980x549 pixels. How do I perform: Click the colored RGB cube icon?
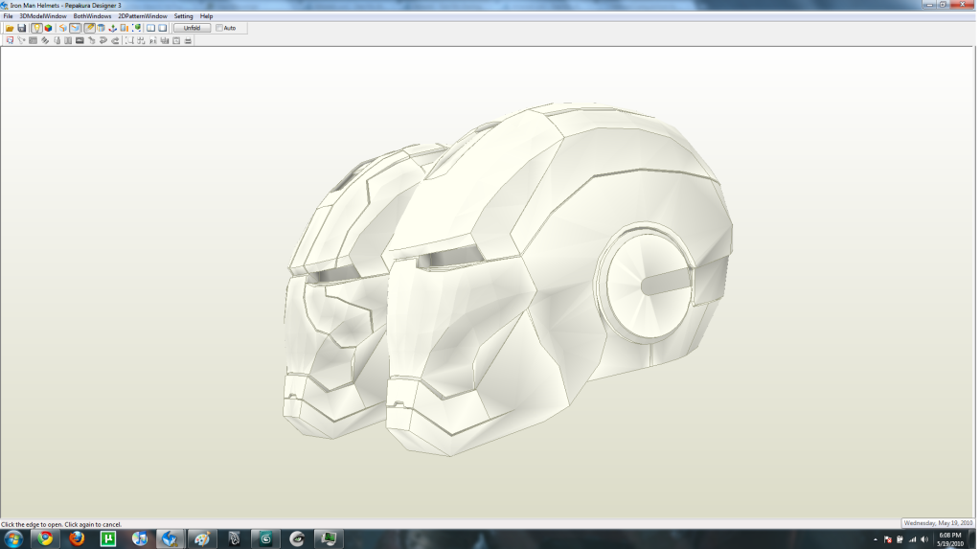48,28
